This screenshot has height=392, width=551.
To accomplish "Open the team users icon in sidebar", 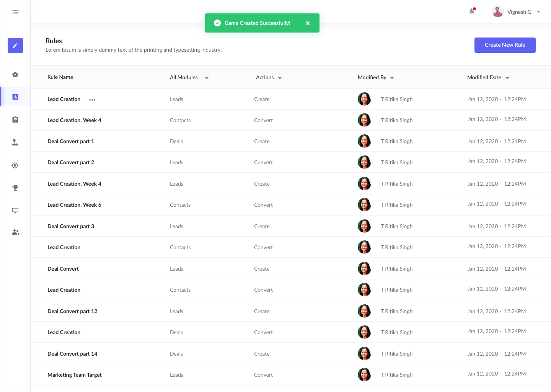I will [x=16, y=232].
